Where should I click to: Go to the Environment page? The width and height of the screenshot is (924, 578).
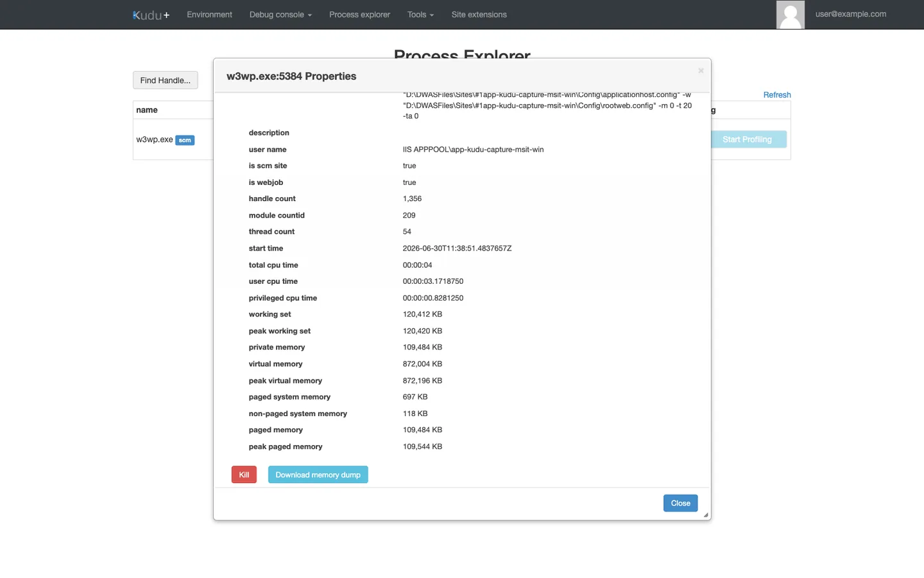[x=209, y=15]
